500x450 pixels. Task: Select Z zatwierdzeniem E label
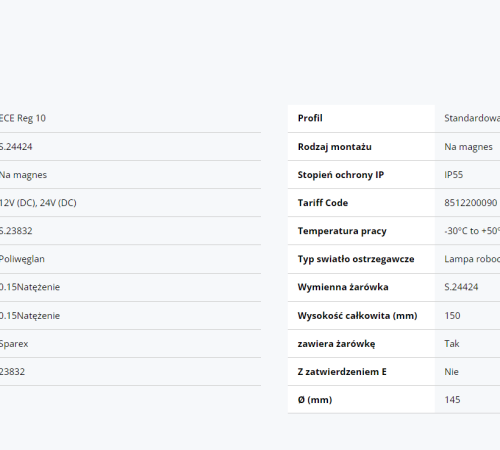tap(342, 372)
